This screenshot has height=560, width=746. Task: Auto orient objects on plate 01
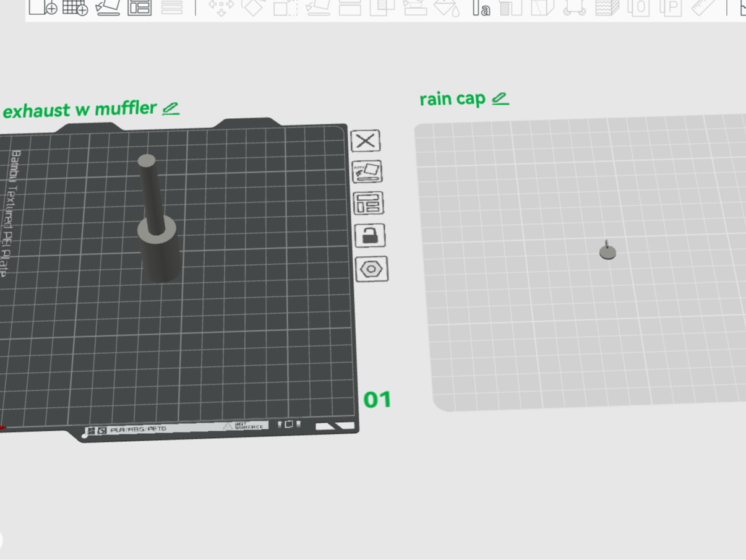click(x=367, y=171)
